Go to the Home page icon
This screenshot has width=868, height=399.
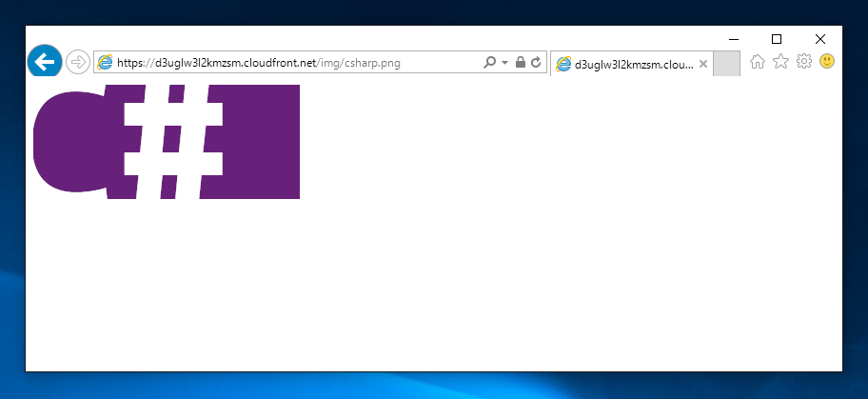click(x=758, y=62)
